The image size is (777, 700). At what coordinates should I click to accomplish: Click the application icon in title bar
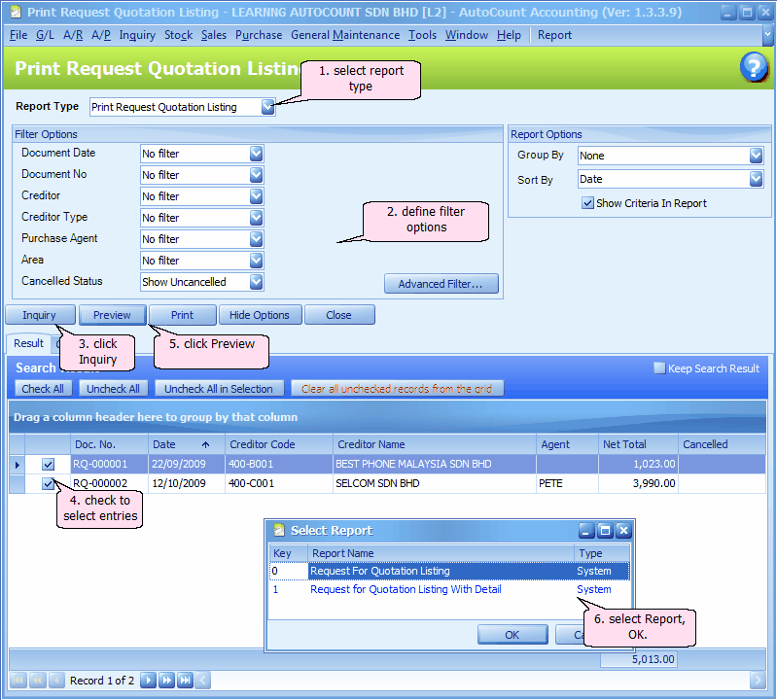click(x=16, y=12)
